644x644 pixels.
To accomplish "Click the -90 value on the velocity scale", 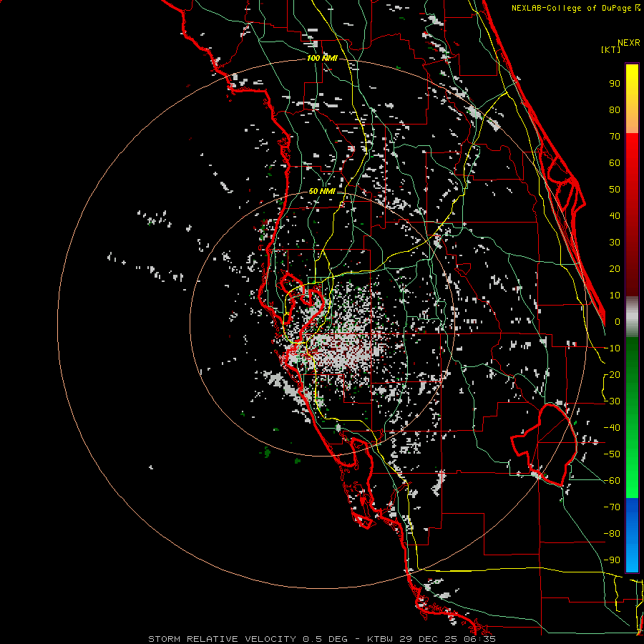I will 612,560.
